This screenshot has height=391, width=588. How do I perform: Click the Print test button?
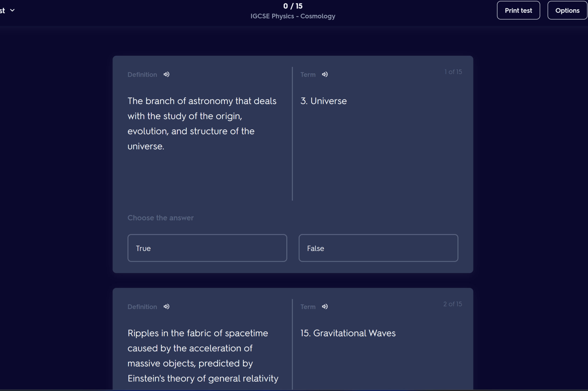click(518, 10)
